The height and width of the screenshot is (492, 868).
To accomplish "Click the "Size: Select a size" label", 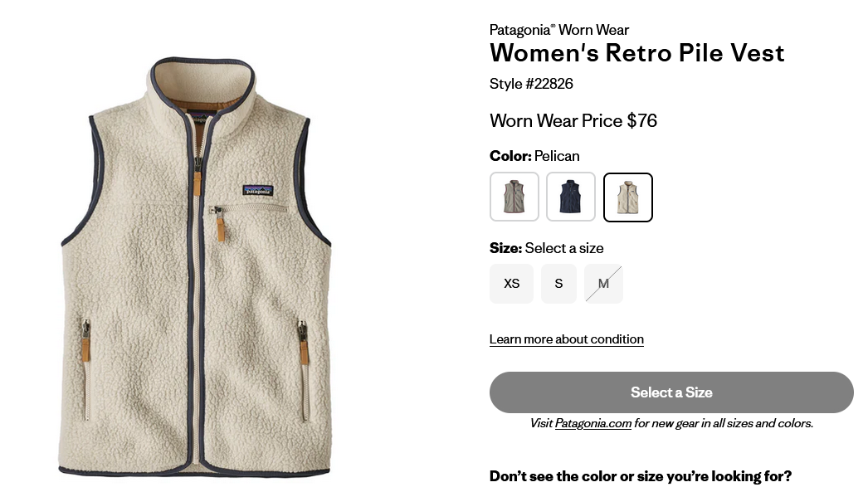I will pos(546,248).
